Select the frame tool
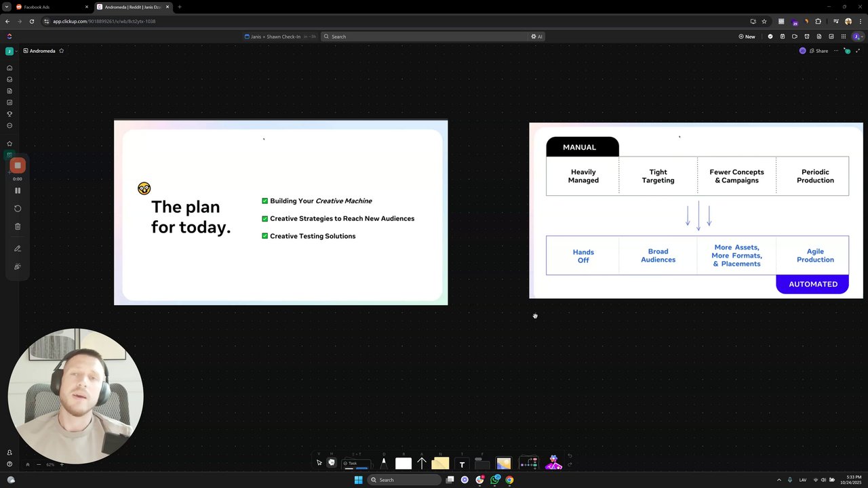 point(482,464)
